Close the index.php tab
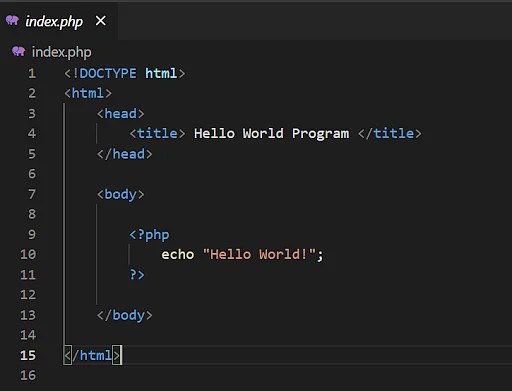512x391 pixels. 101,21
